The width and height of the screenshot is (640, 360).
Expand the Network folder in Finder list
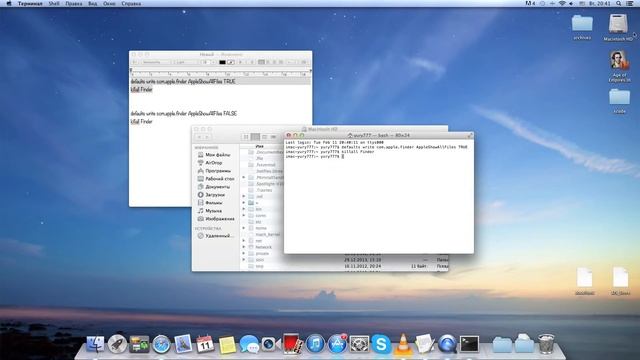point(244,247)
